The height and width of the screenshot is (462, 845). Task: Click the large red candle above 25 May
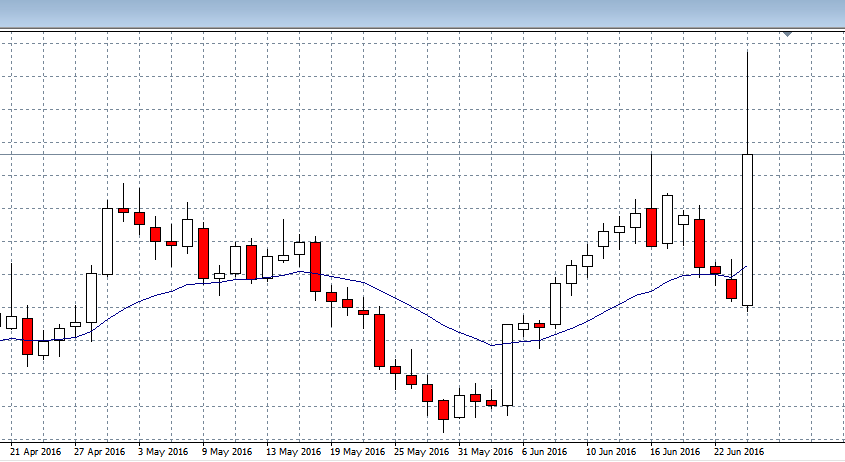[379, 340]
